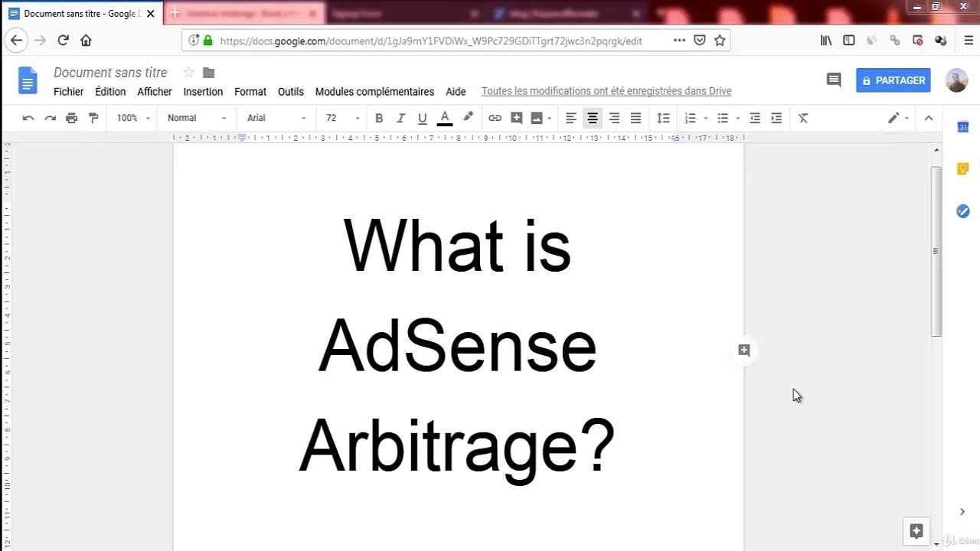Open the Modules complémentaires menu
Image resolution: width=980 pixels, height=551 pixels.
point(374,92)
